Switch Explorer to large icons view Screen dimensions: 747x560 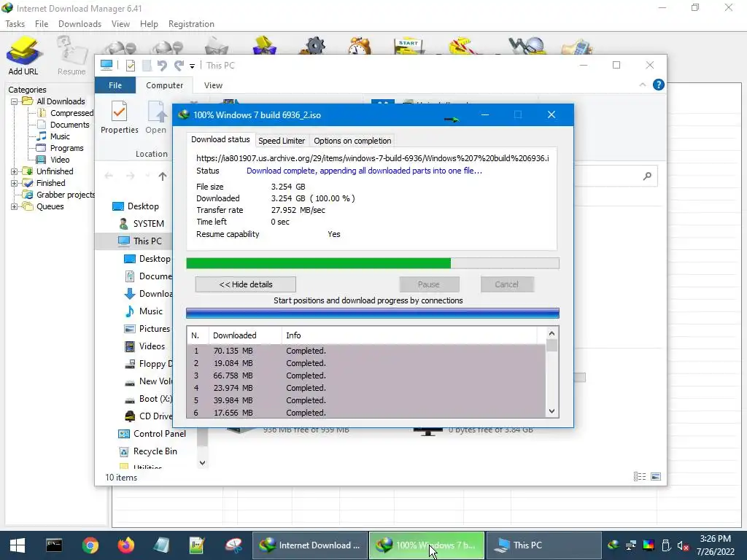(x=656, y=477)
